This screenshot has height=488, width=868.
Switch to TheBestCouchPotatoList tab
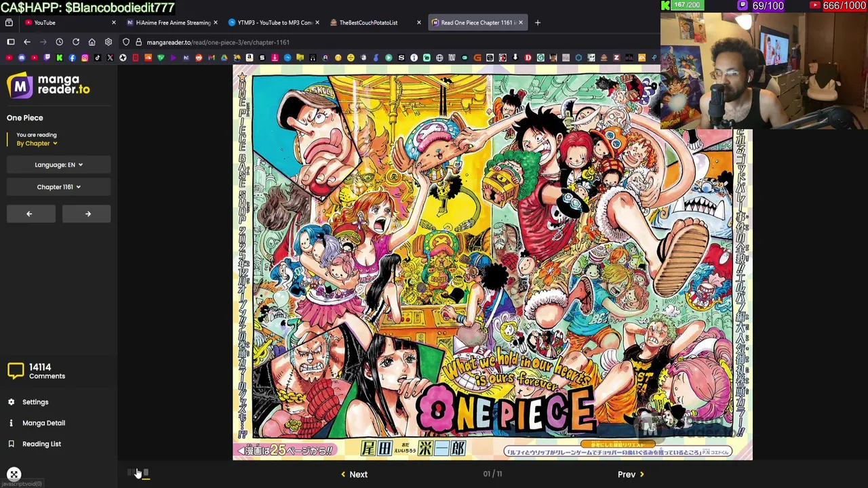(375, 22)
